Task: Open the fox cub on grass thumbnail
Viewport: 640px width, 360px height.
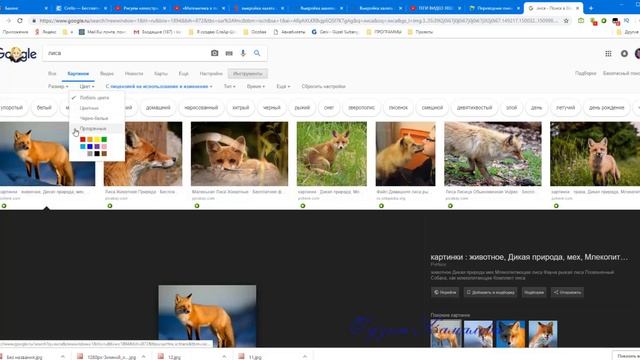Action: pyautogui.click(x=331, y=154)
